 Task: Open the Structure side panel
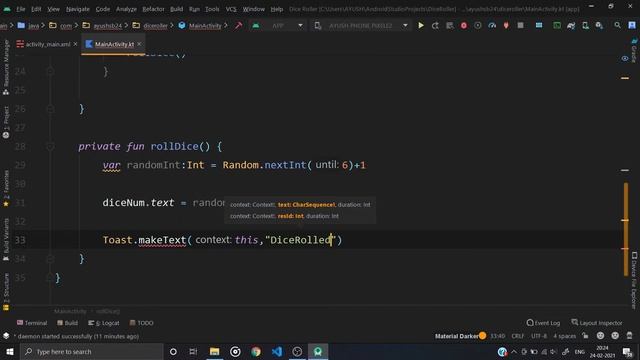[x=6, y=292]
